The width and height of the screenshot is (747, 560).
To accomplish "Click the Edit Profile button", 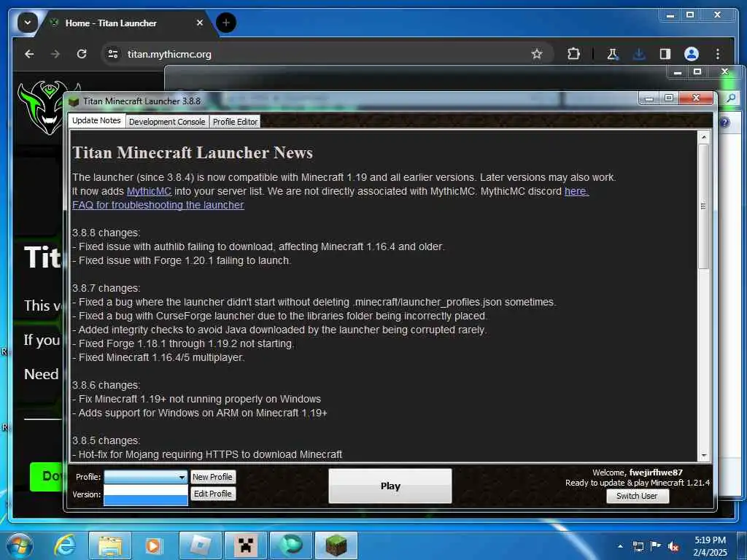I will click(212, 494).
